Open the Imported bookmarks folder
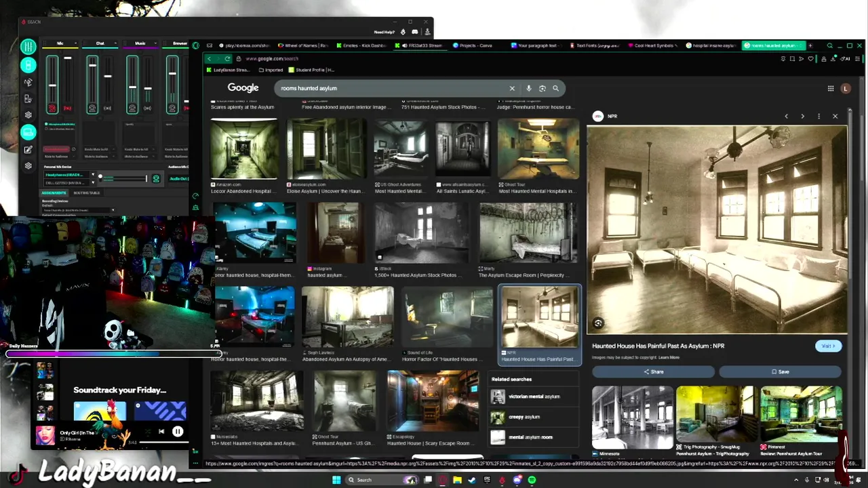868x488 pixels. pos(270,70)
